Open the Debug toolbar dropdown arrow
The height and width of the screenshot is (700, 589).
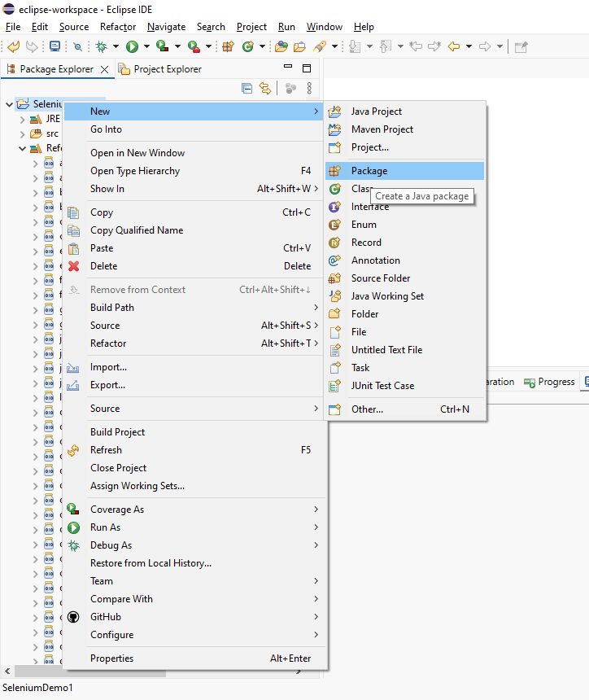116,46
